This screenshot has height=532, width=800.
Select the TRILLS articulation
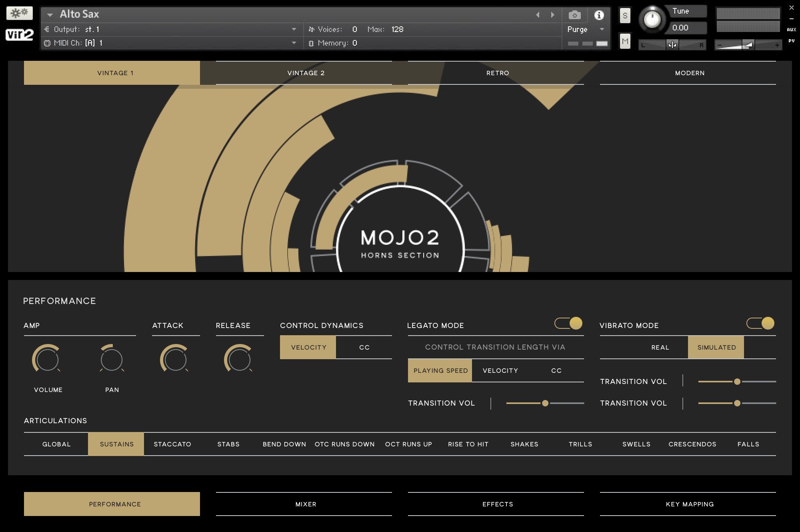pyautogui.click(x=580, y=444)
